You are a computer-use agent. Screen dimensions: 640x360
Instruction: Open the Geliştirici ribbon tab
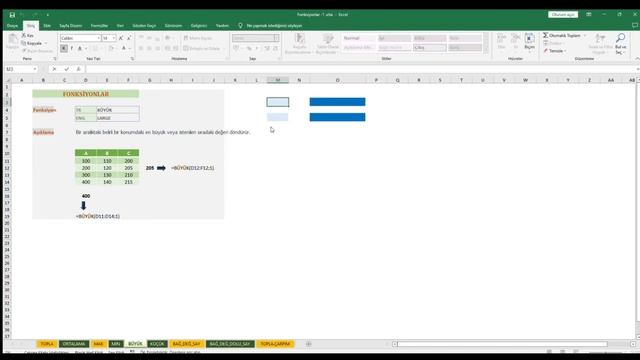(199, 26)
